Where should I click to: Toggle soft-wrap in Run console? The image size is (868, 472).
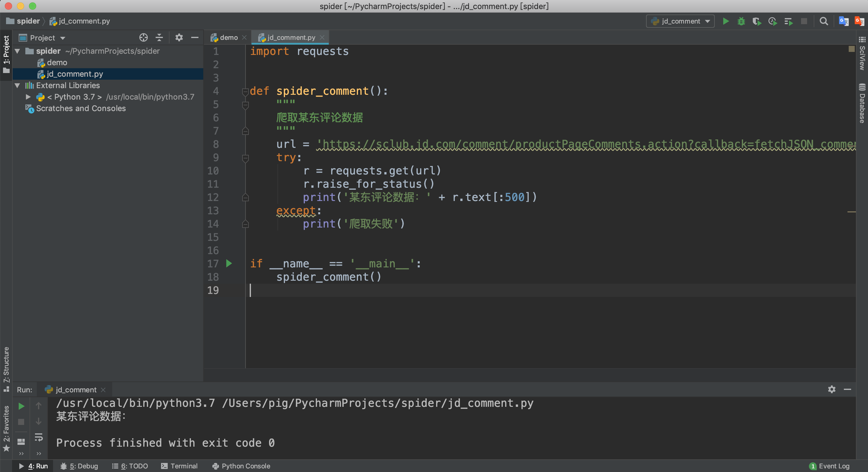coord(39,437)
